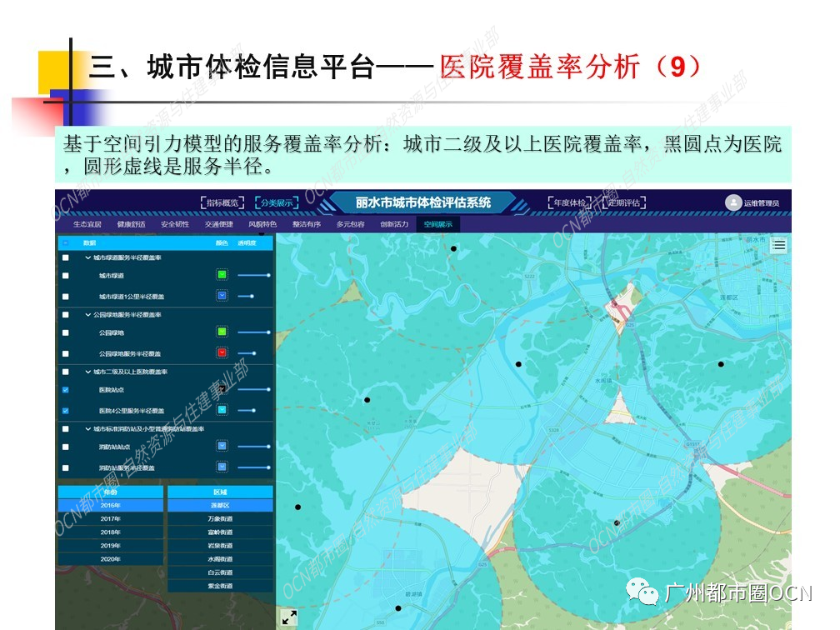Collapse the 城市标准消防站 coverage group arrow

point(87,428)
